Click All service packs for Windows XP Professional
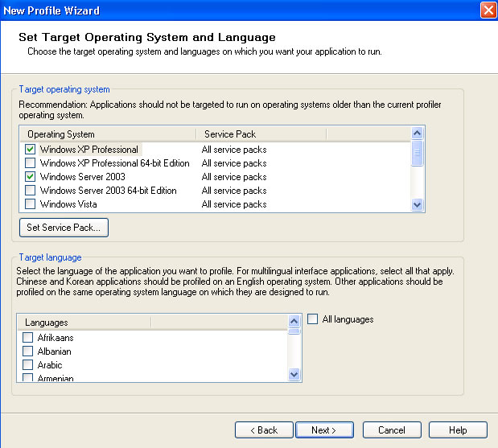The image size is (498, 448). (234, 150)
